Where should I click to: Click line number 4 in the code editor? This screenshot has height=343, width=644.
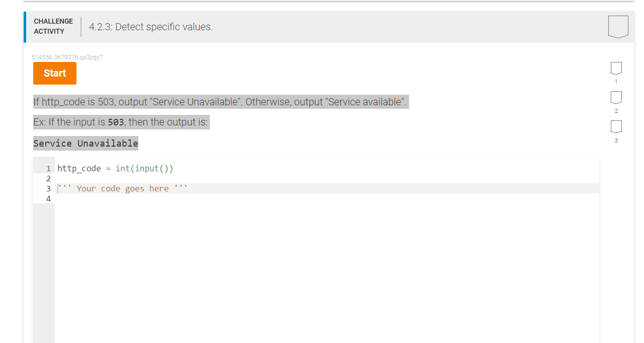pyautogui.click(x=48, y=198)
